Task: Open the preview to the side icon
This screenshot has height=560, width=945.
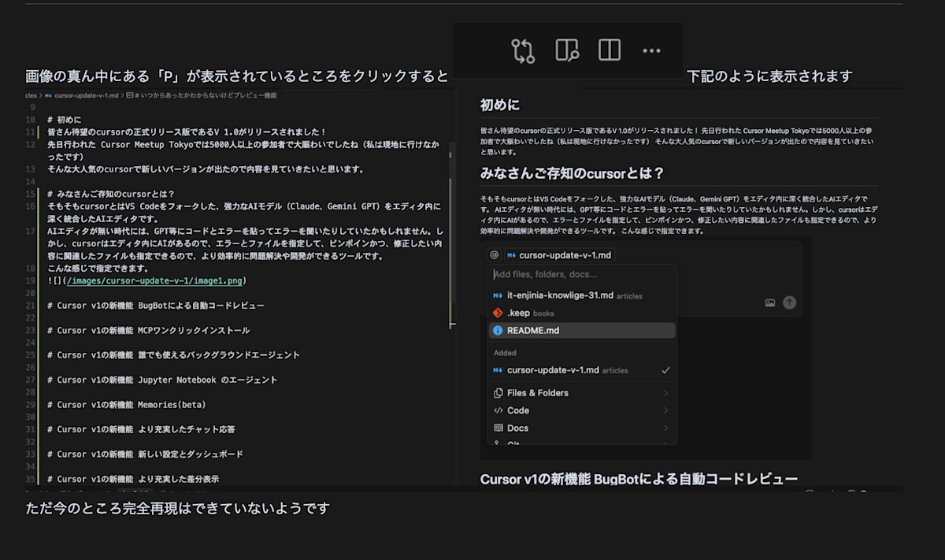Action: point(567,50)
